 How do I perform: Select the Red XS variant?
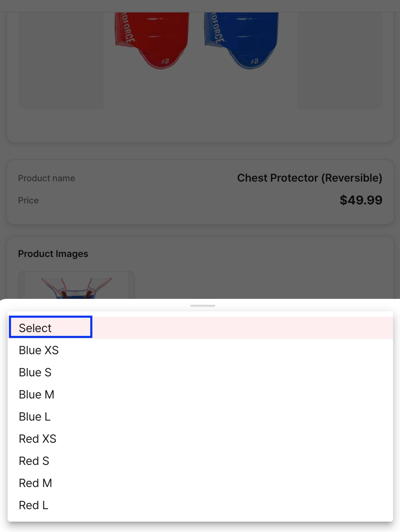coord(38,439)
